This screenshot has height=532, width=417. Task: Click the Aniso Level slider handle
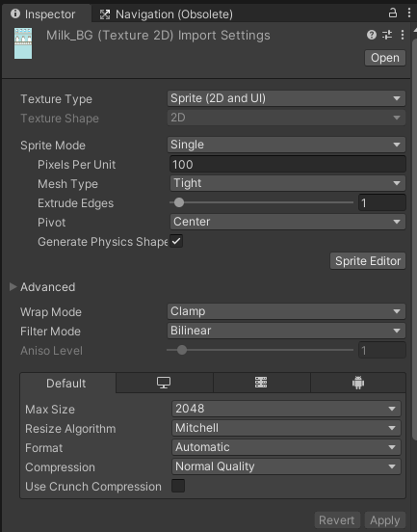(x=182, y=350)
